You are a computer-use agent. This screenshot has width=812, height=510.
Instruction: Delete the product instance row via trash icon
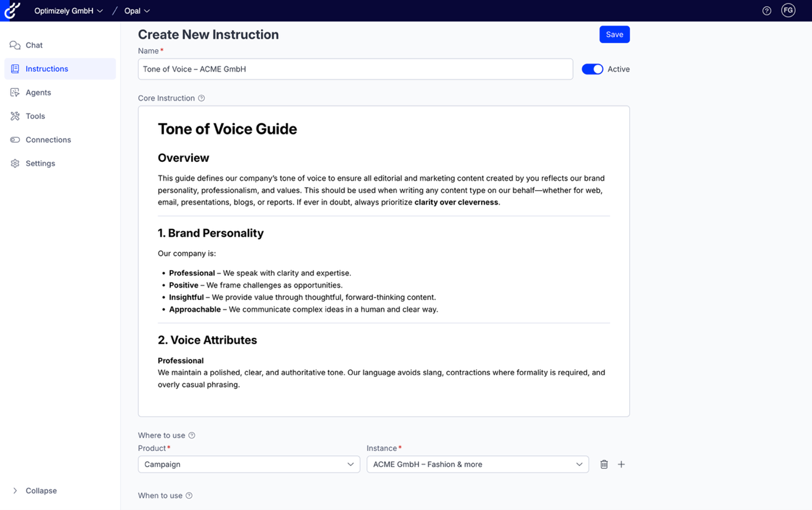pyautogui.click(x=604, y=465)
